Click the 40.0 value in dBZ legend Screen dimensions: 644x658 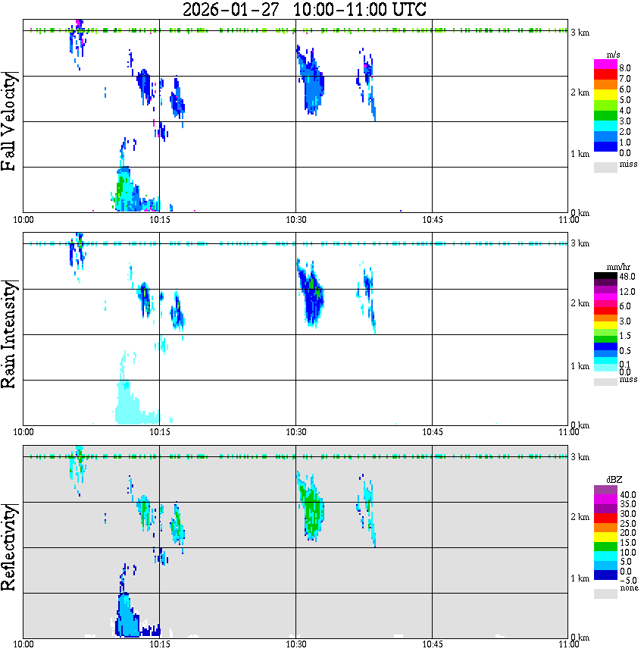click(x=627, y=495)
